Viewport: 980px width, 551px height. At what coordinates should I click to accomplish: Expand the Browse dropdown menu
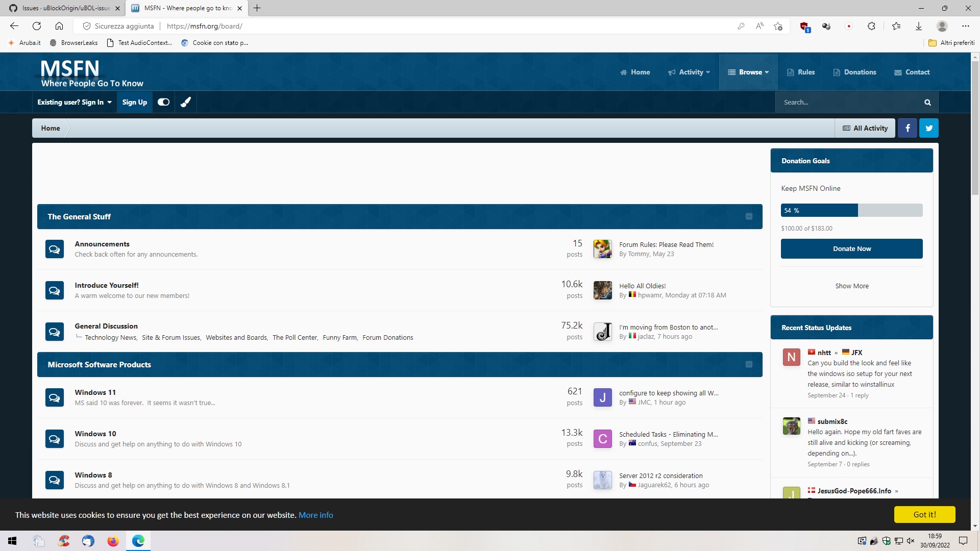[x=748, y=72]
